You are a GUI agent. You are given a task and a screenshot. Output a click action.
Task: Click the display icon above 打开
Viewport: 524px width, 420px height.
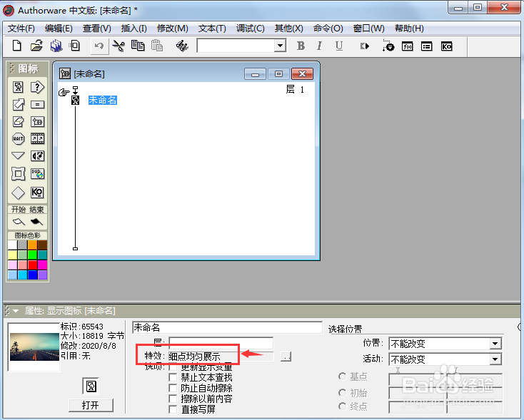(x=91, y=386)
